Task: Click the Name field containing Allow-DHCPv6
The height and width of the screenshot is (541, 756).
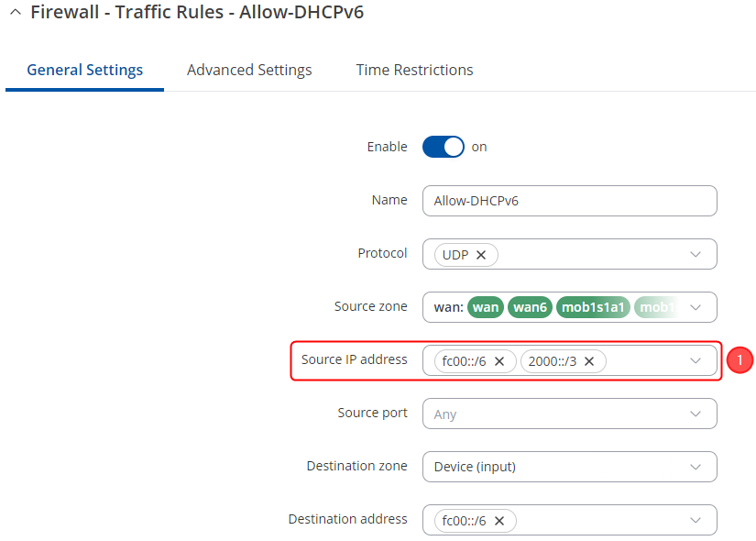Action: pyautogui.click(x=568, y=201)
